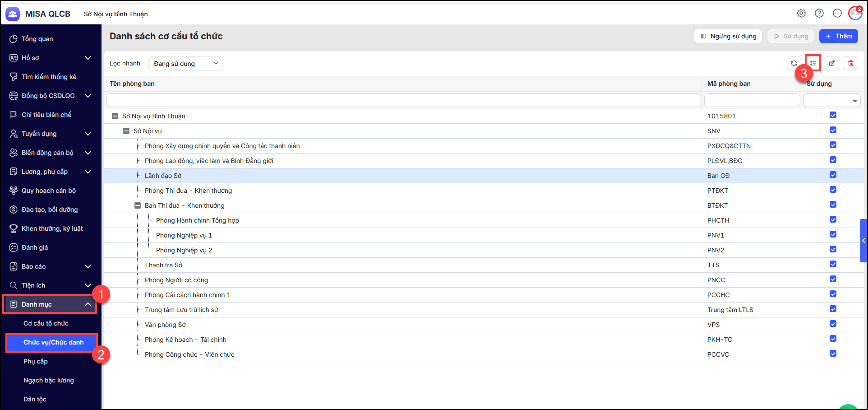Open the Tổng quan menu item
The width and height of the screenshot is (868, 410).
click(x=37, y=39)
